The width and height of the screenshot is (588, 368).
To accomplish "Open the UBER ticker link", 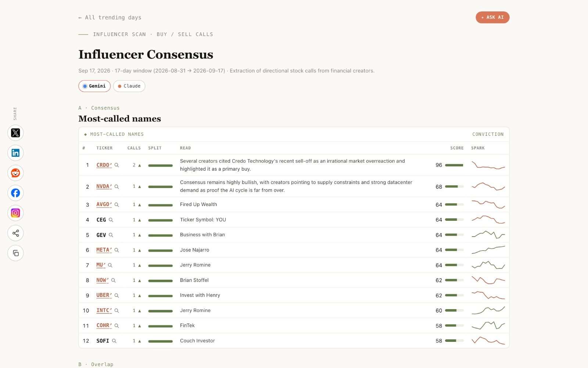I will 104,295.
